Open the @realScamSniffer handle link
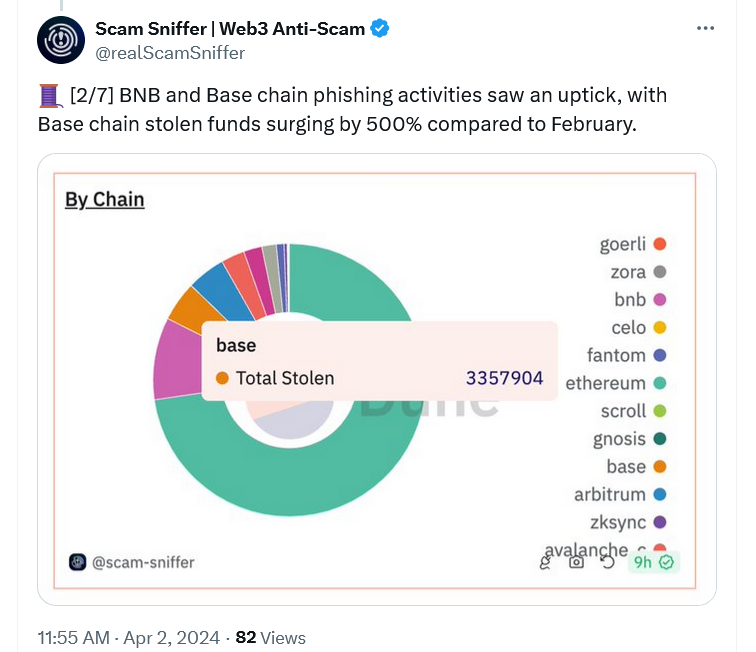 [169, 52]
